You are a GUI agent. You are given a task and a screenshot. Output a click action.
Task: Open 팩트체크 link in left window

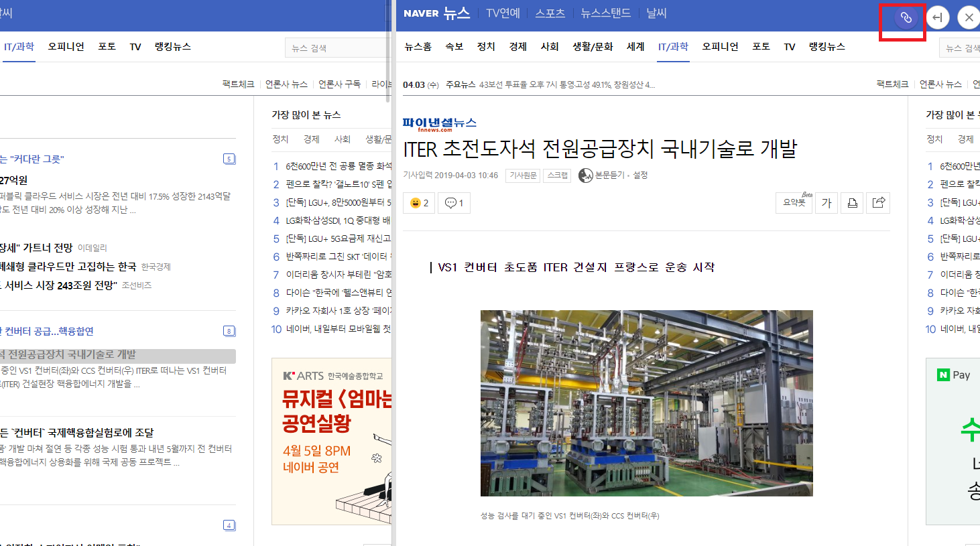[238, 84]
